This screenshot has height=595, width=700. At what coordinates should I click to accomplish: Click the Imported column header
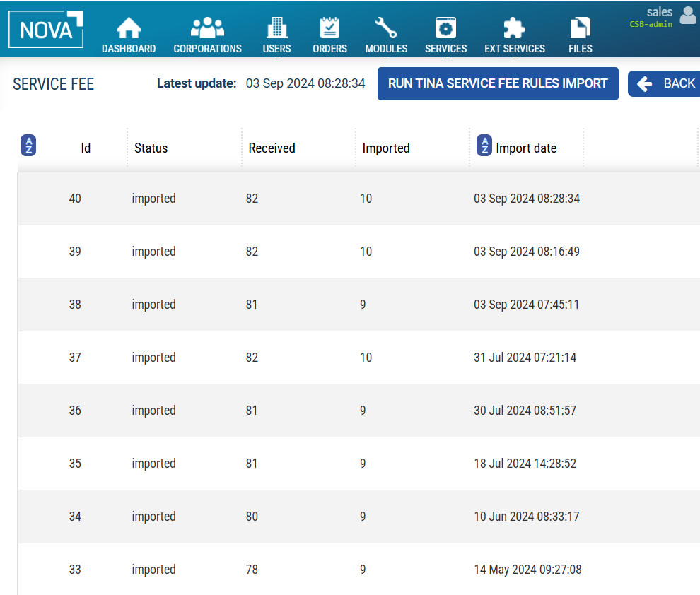pyautogui.click(x=386, y=148)
